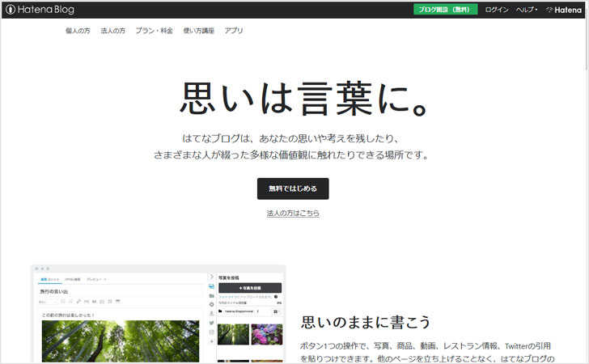
Task: Select the photo upload sidebar icon
Action: (x=211, y=286)
